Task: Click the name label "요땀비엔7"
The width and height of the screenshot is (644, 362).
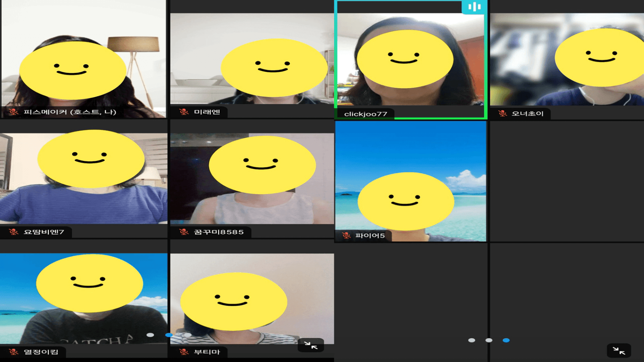Action: pyautogui.click(x=44, y=232)
